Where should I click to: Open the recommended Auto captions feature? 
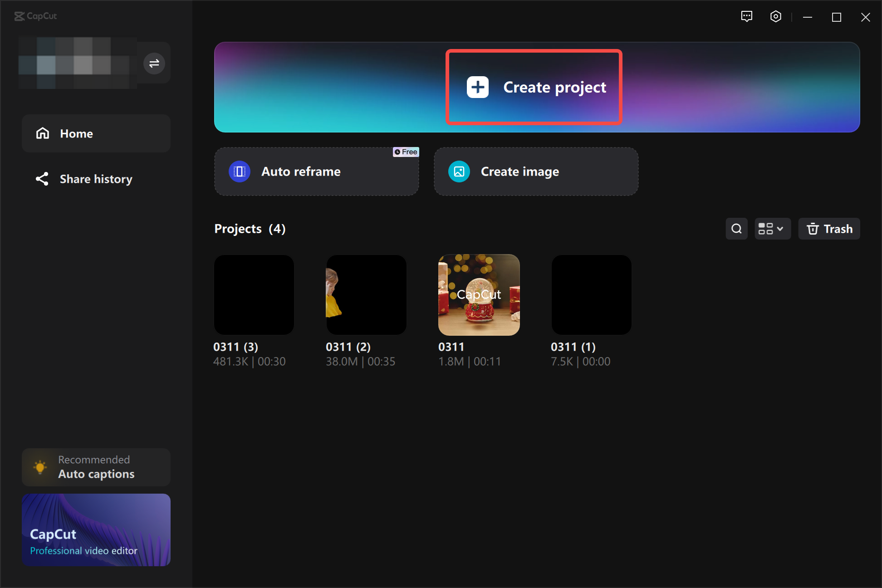[x=96, y=467]
